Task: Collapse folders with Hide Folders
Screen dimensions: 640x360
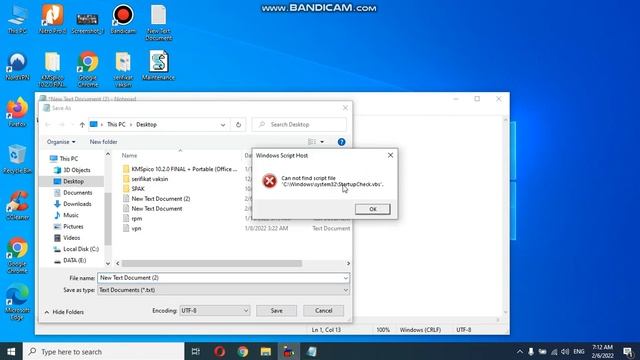Action: coord(64,312)
